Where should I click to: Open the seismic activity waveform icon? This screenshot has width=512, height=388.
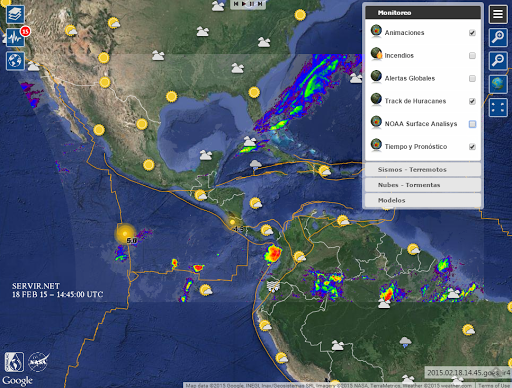pos(15,37)
